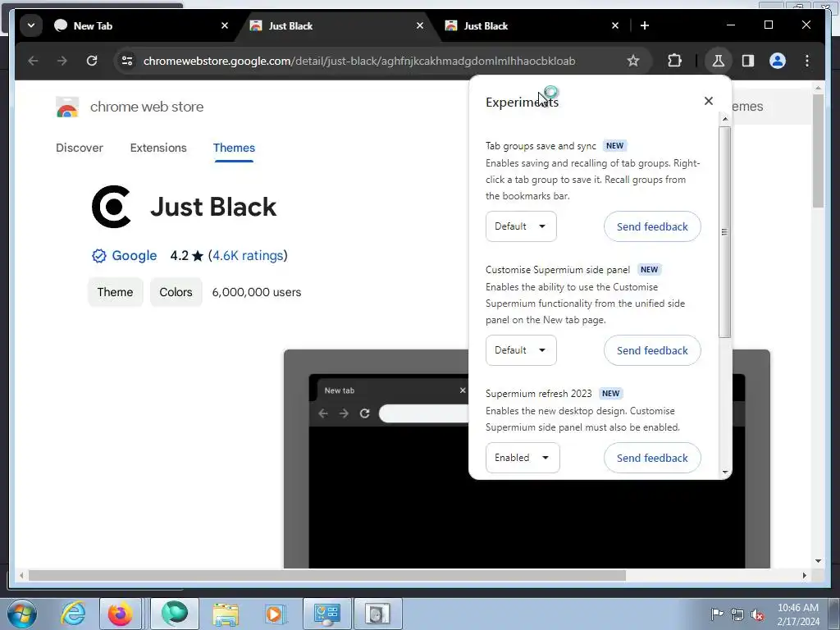Click the horizontal scrollbar left arrow
The image size is (840, 630).
pyautogui.click(x=21, y=575)
